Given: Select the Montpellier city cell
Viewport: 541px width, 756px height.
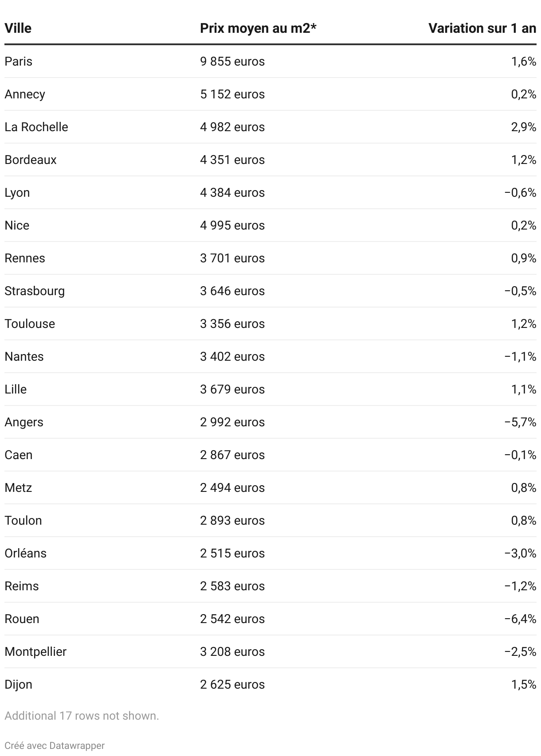Looking at the screenshot, I should (x=35, y=651).
